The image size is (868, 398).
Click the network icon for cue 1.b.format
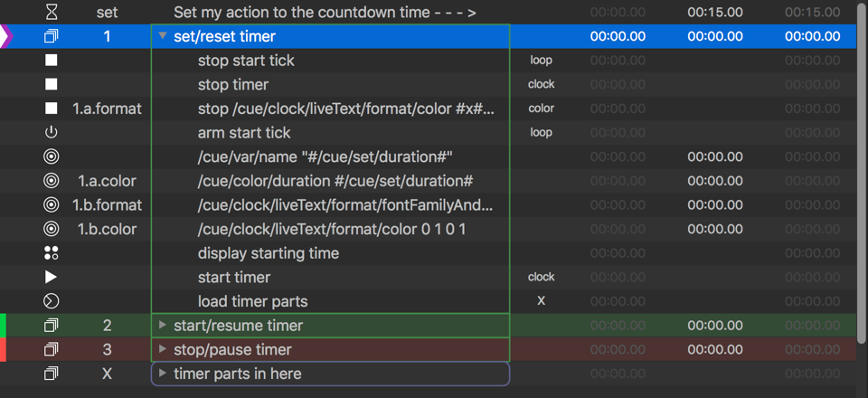tap(52, 205)
